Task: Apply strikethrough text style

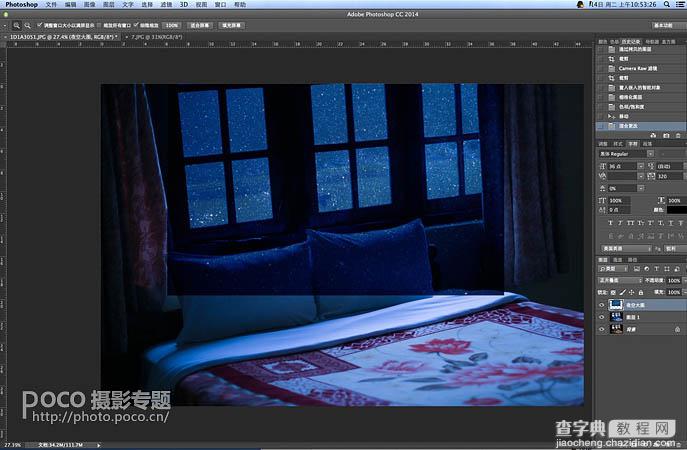Action: tap(680, 223)
